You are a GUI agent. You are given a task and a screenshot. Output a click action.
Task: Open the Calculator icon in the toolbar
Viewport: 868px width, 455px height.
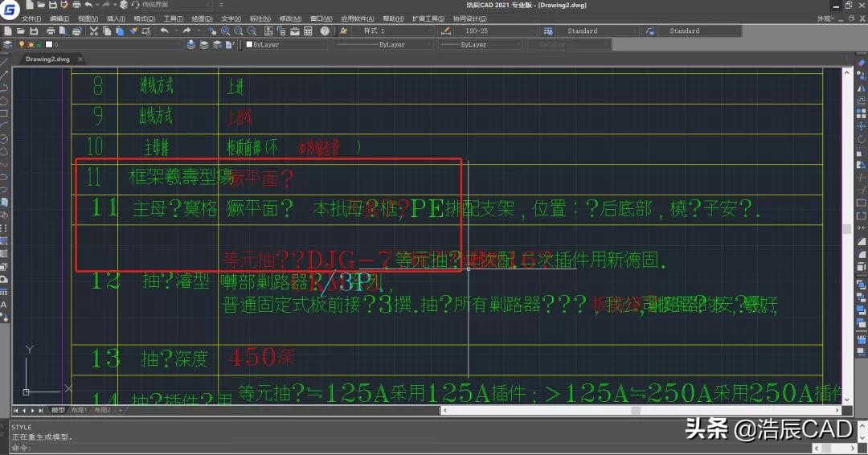tap(309, 31)
